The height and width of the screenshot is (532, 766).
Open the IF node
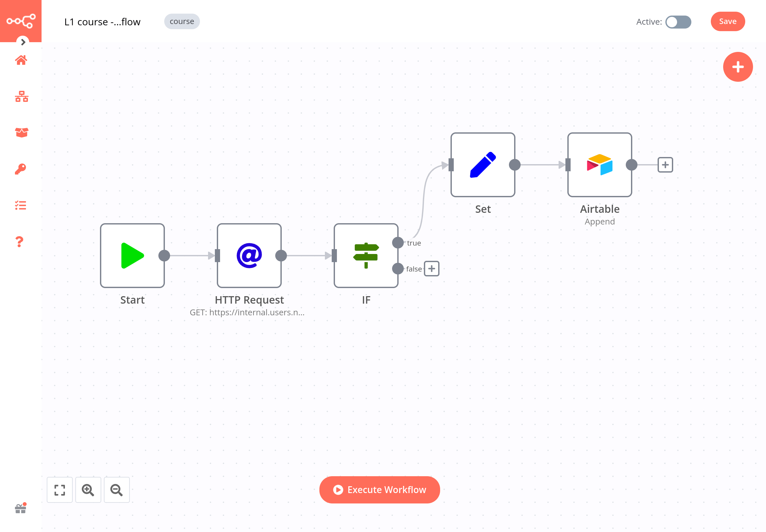coord(366,256)
